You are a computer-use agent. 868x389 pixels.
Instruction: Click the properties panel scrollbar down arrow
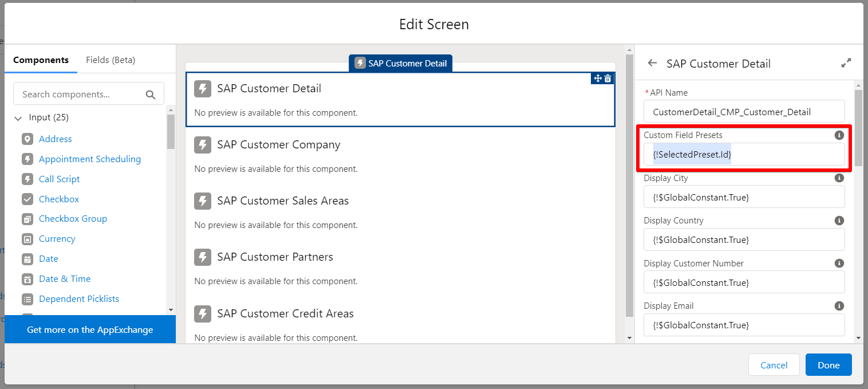858,338
